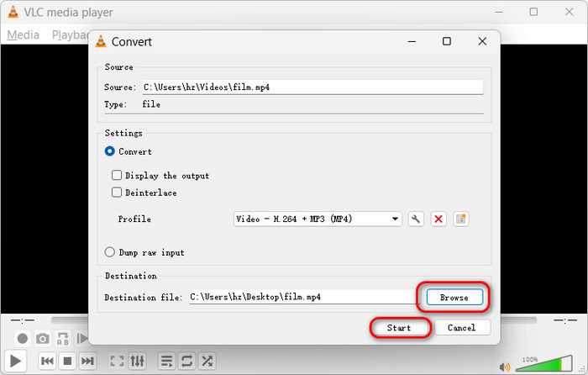Create a new profile via list icon
Image resolution: width=588 pixels, height=375 pixels.
pyautogui.click(x=460, y=219)
